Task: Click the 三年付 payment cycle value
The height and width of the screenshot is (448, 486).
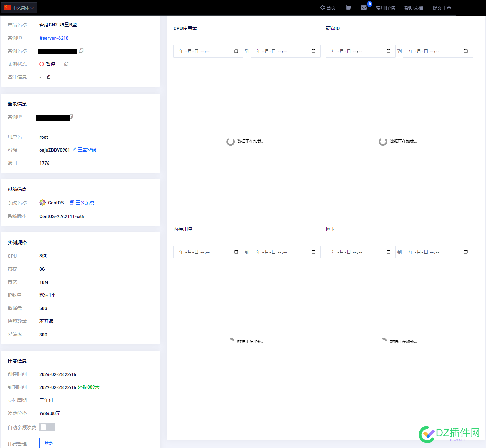Action: pos(46,400)
